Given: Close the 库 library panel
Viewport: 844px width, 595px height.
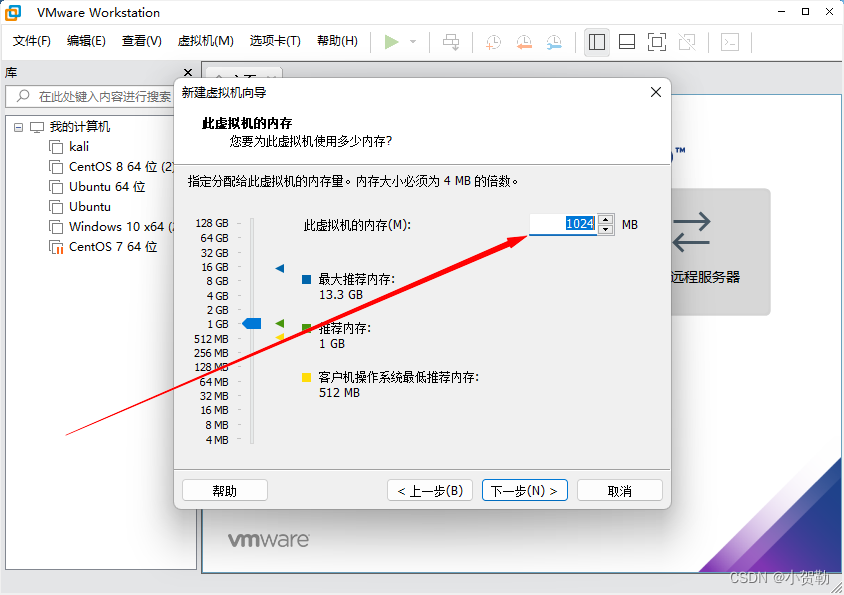Looking at the screenshot, I should [x=188, y=72].
